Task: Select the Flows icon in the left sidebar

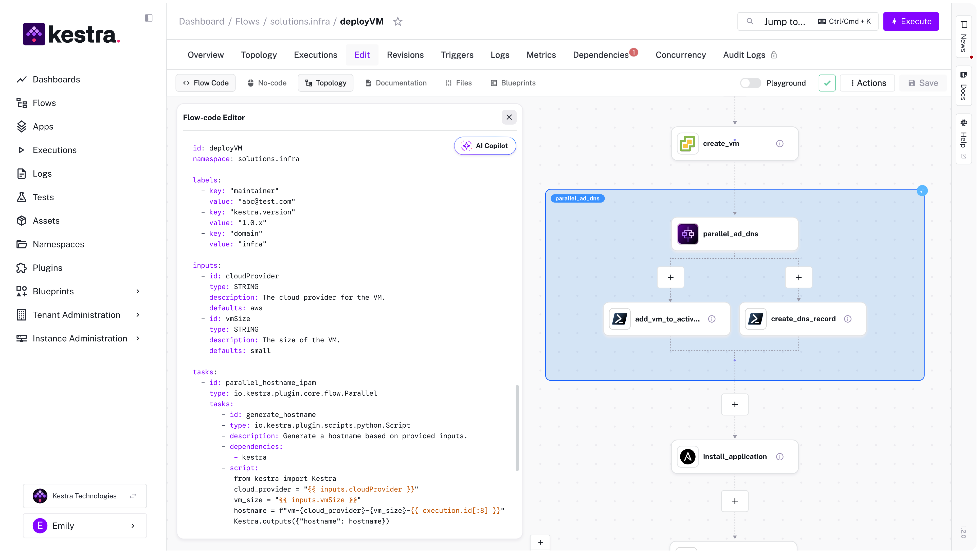Action: 21,103
